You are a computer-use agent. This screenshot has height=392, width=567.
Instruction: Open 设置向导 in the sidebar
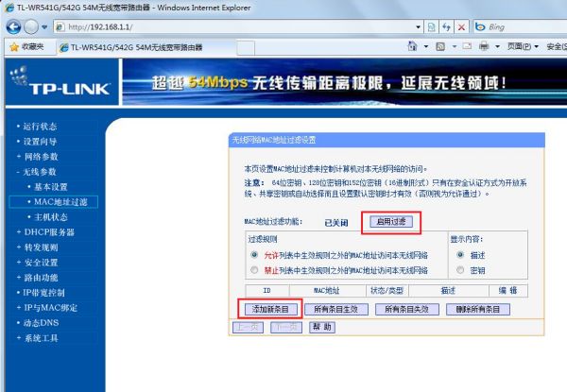(x=40, y=142)
